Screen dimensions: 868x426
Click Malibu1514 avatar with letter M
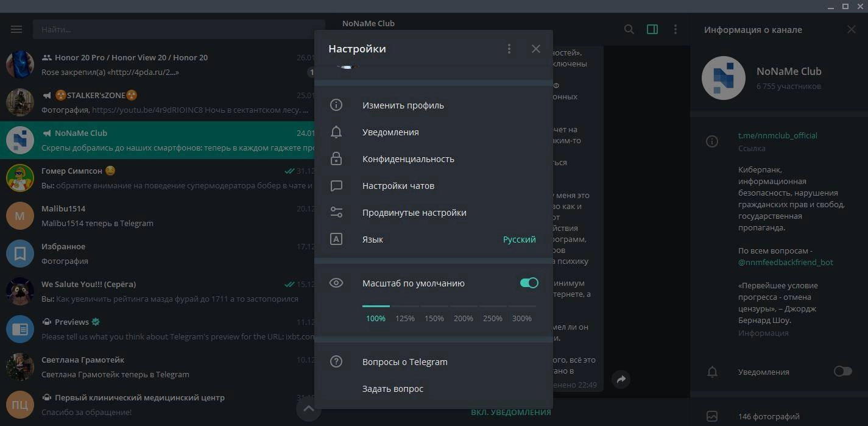20,216
